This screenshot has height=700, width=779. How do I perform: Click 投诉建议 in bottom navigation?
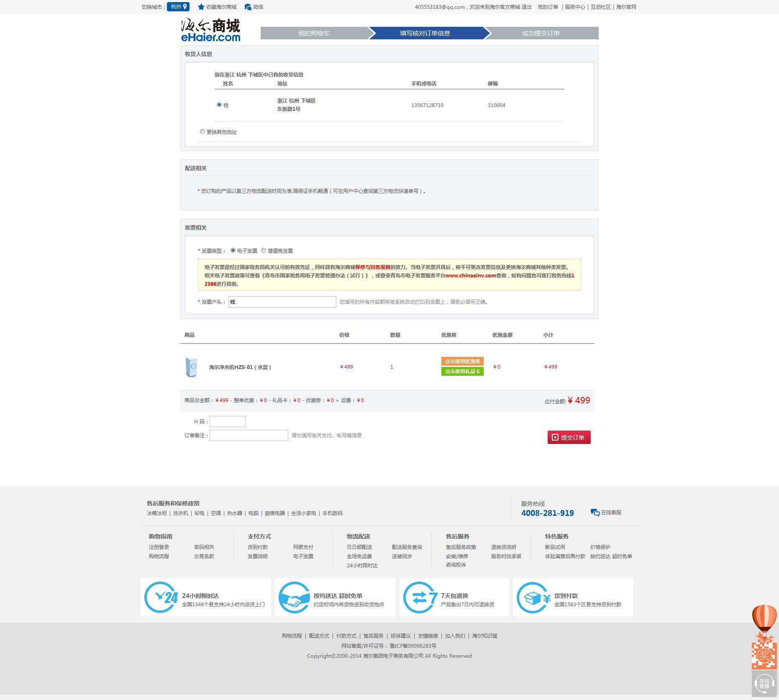point(401,636)
